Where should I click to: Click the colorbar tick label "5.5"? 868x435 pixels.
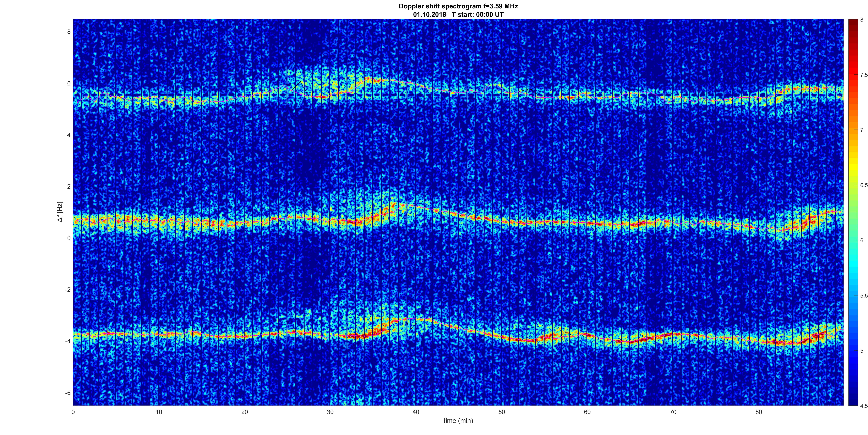click(864, 296)
